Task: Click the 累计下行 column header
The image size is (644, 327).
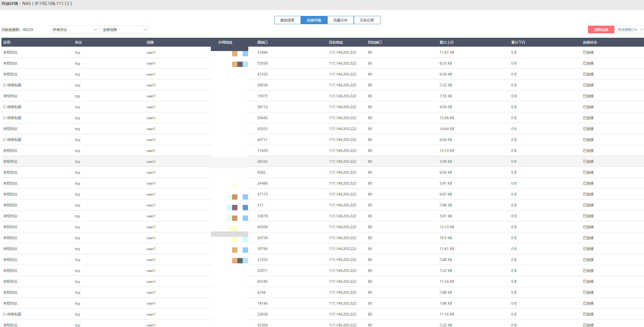Action: [x=518, y=42]
